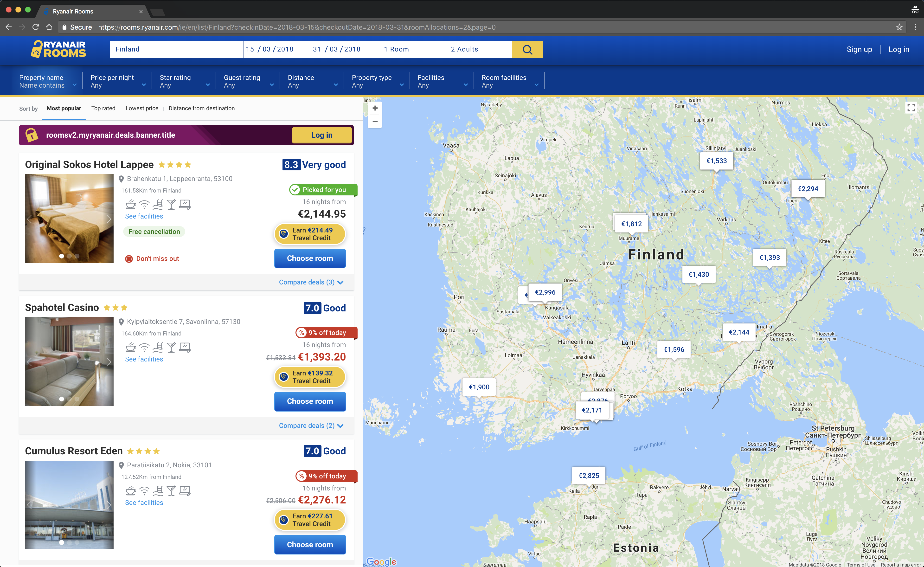Image resolution: width=924 pixels, height=567 pixels.
Task: Click bar cocktail icon for Cumulus Resort Eden
Action: pos(171,490)
